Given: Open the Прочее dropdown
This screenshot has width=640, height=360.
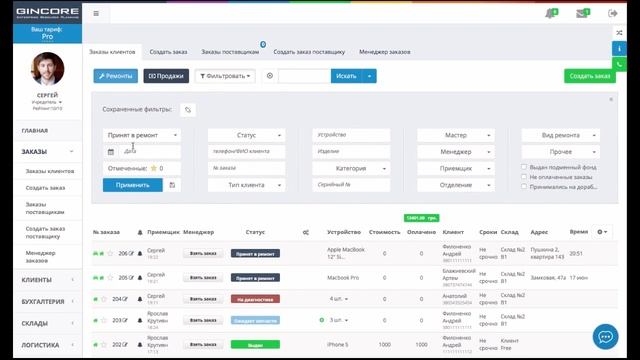Looking at the screenshot, I should point(561,152).
